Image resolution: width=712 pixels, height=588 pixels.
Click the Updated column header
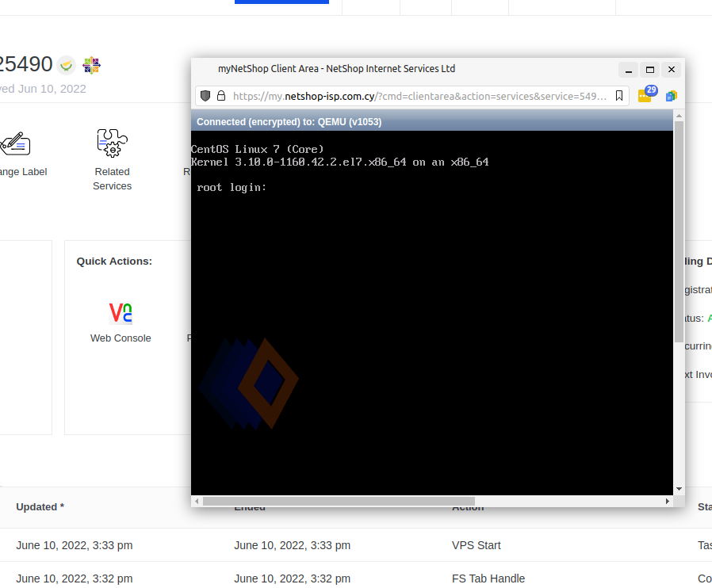click(x=40, y=507)
